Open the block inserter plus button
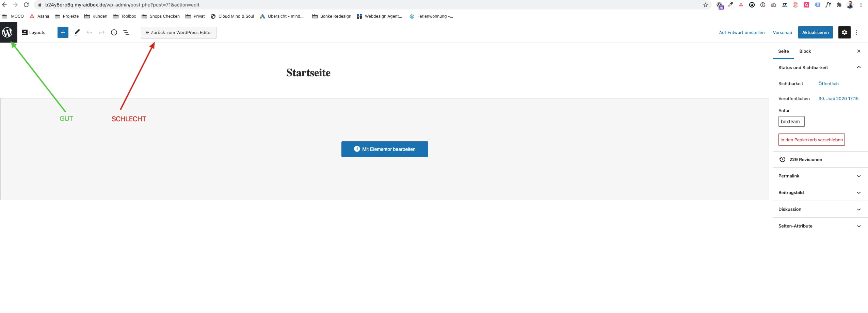Image resolution: width=868 pixels, height=313 pixels. point(63,32)
